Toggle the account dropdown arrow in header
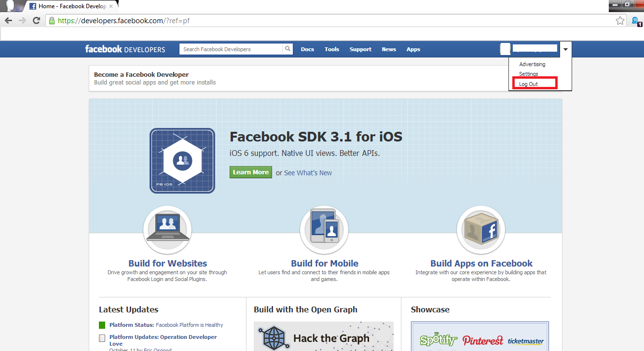 coord(566,49)
